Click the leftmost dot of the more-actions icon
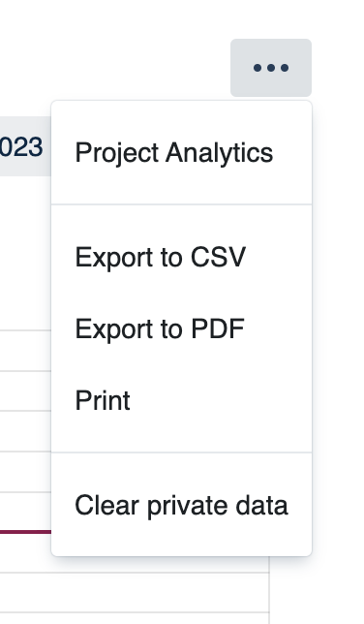Screen dimensions: 364x624 click(x=258, y=68)
